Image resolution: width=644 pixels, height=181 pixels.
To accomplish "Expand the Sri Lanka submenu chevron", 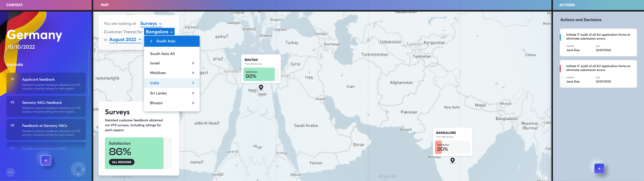I will (x=193, y=93).
